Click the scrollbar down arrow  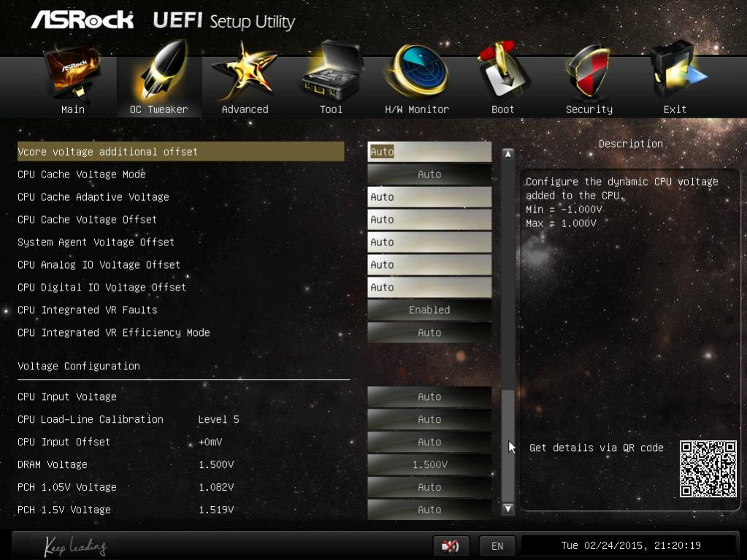pos(507,509)
